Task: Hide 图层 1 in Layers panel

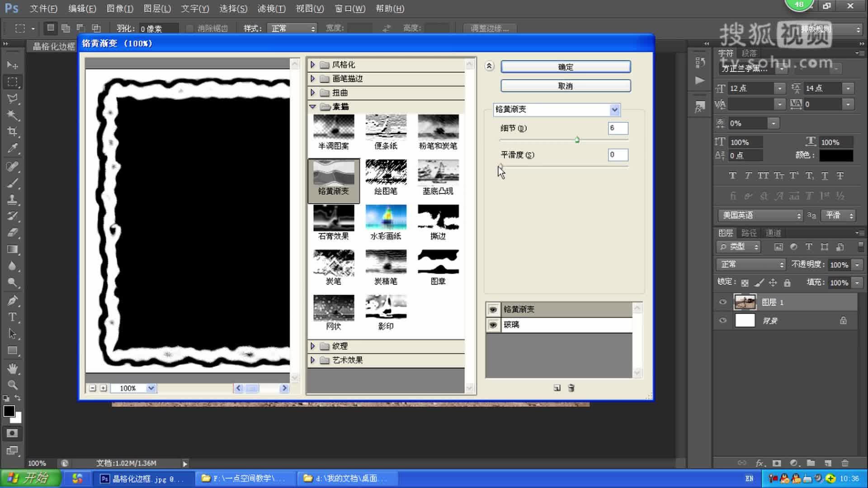Action: pyautogui.click(x=723, y=302)
